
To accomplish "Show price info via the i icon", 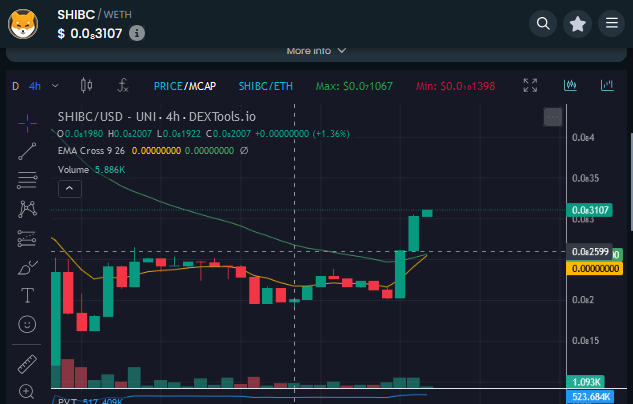I will tap(137, 33).
